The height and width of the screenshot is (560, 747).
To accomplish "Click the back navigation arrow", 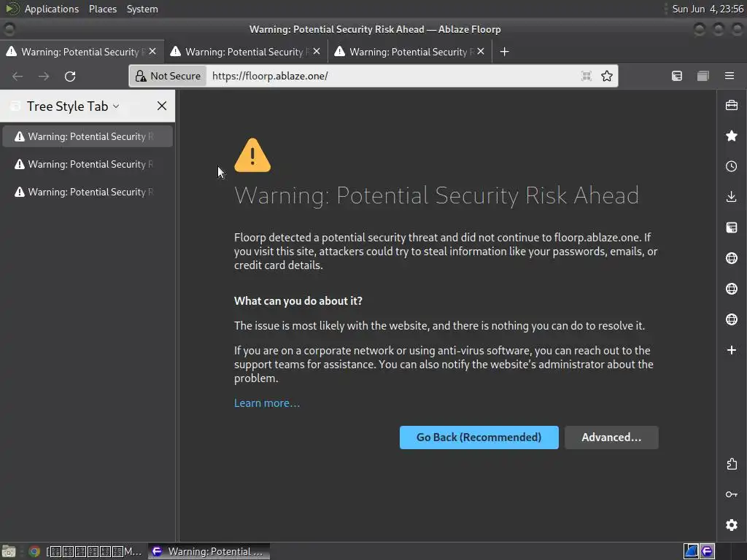I will click(x=18, y=76).
